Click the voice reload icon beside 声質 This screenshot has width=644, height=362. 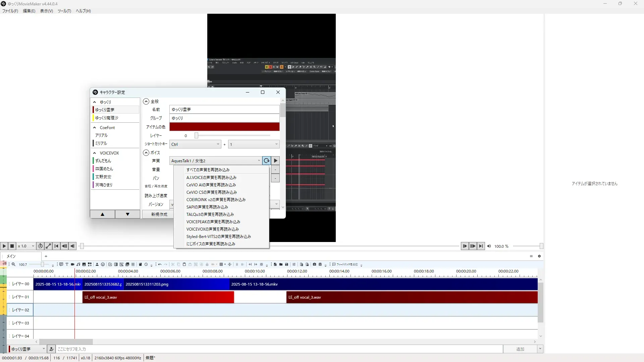click(x=267, y=161)
